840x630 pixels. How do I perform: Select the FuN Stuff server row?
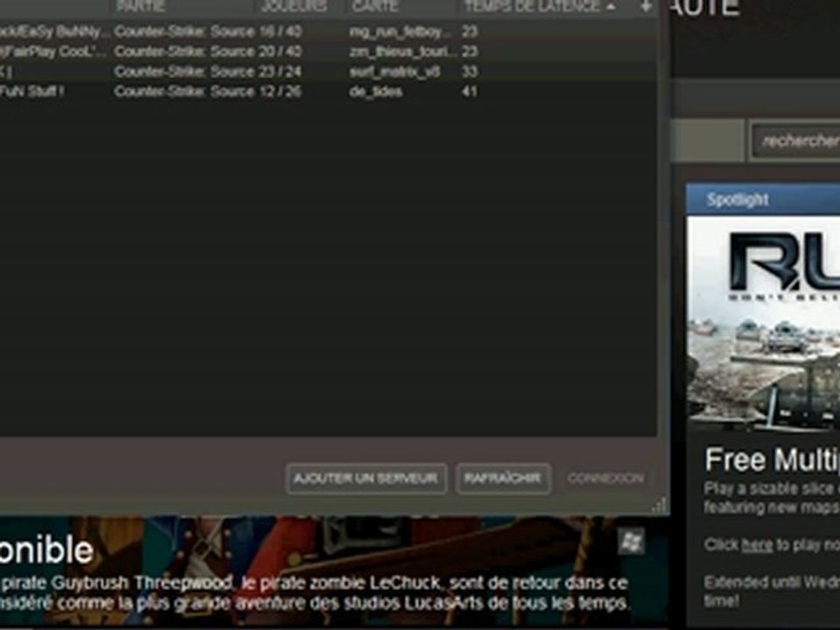click(x=328, y=92)
